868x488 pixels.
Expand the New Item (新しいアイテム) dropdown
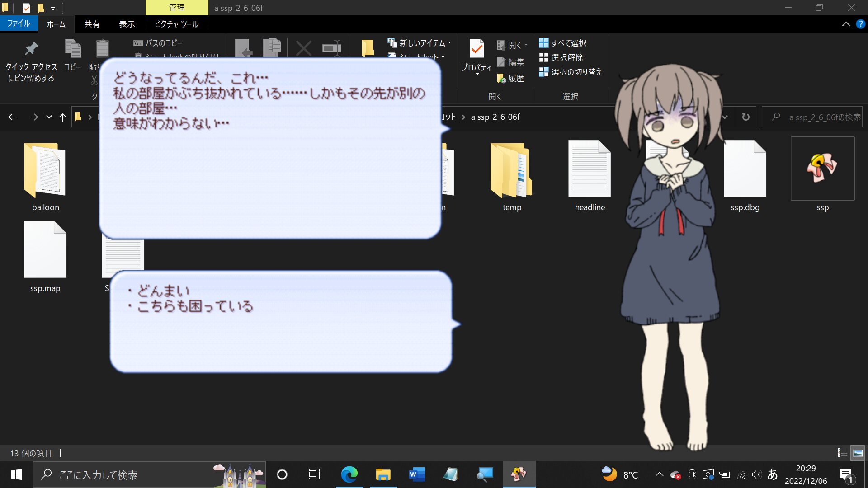[x=420, y=43]
